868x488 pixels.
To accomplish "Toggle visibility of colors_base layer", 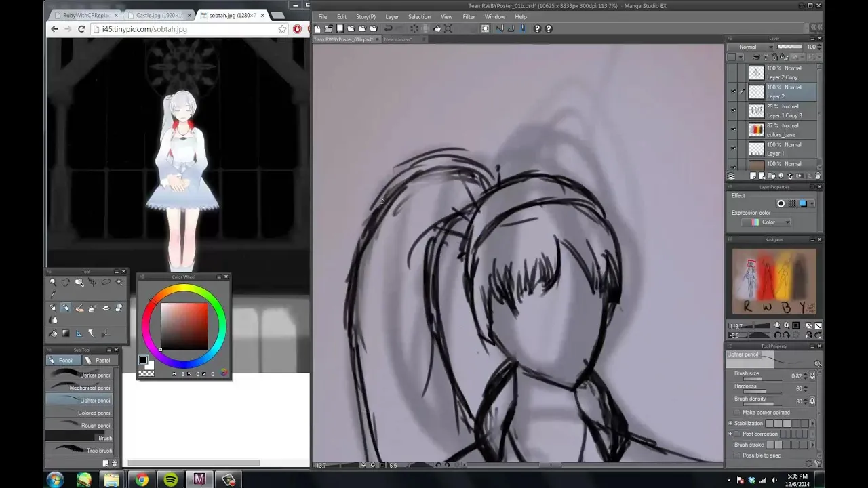I will click(x=733, y=129).
